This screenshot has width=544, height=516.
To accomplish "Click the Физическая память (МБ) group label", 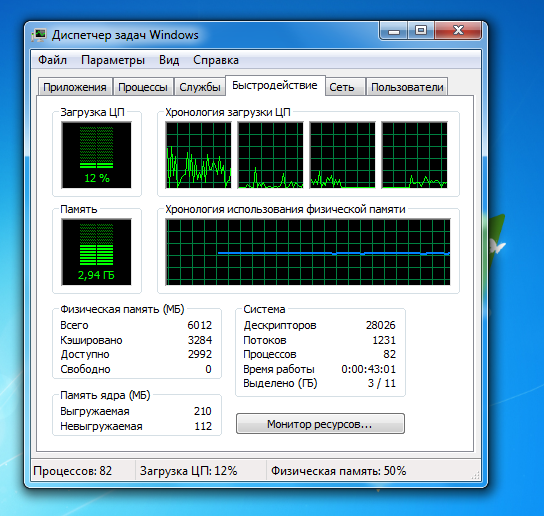I will tap(122, 309).
